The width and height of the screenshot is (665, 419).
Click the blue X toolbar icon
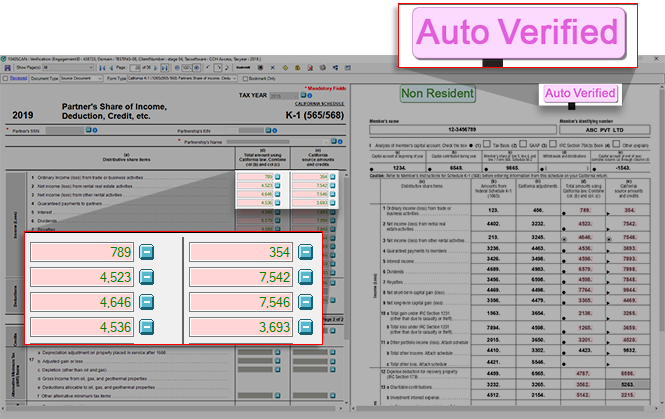(x=273, y=68)
